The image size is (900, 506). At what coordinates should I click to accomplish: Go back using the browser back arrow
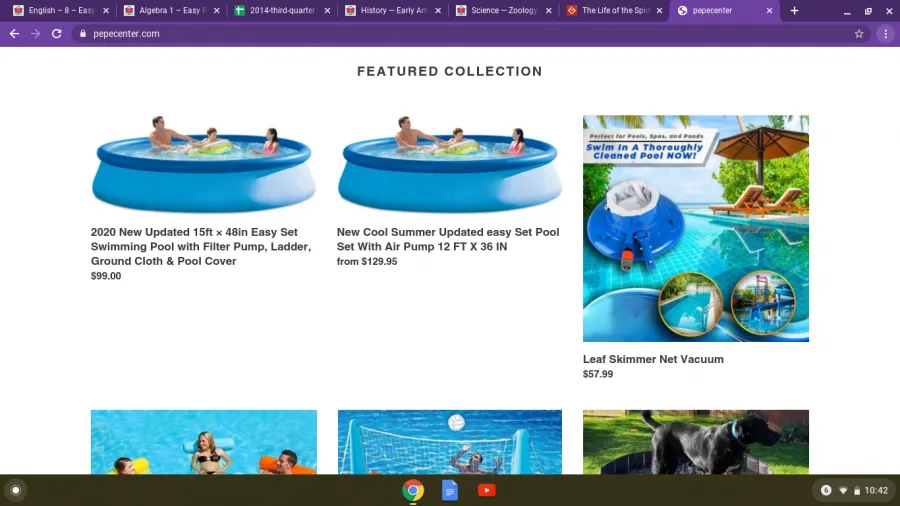click(14, 34)
